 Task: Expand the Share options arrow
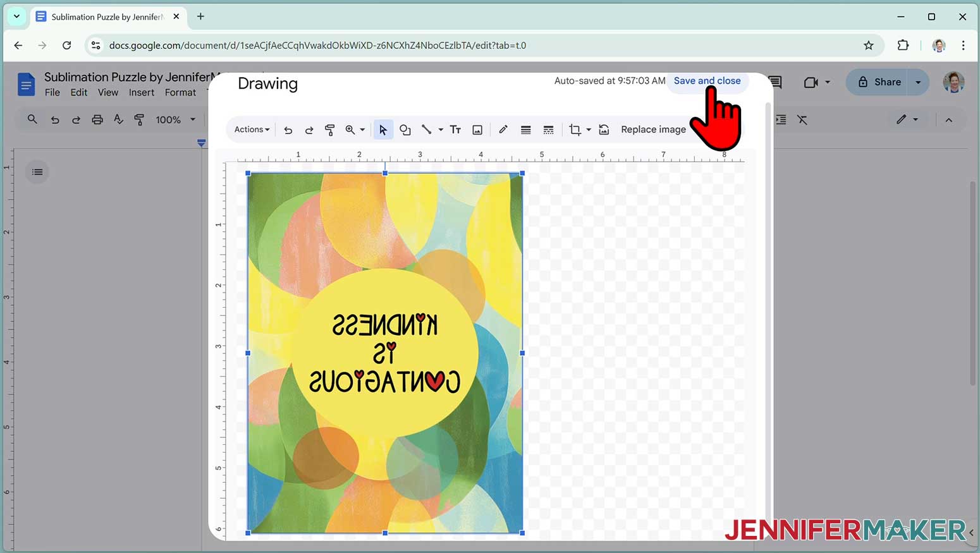click(x=918, y=82)
